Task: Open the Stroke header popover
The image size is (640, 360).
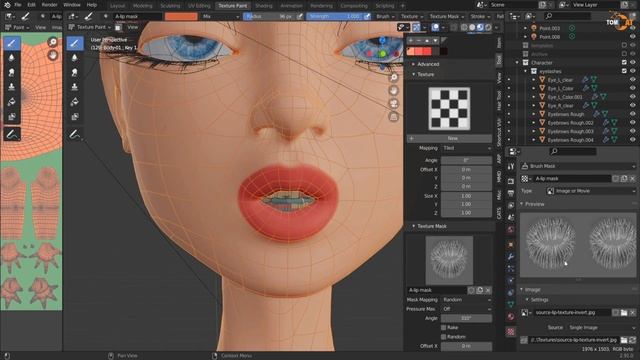Action: (x=480, y=16)
